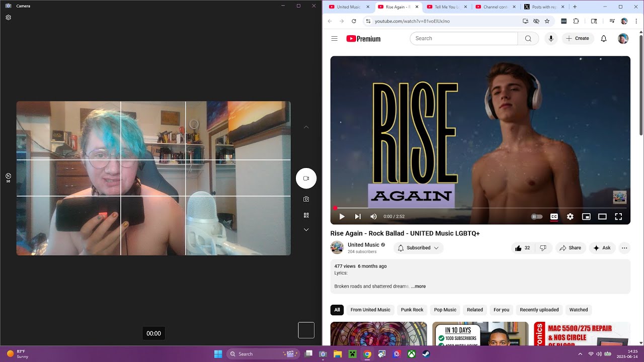The width and height of the screenshot is (644, 362).
Task: Click the Chrome address bar URL
Action: 412,21
